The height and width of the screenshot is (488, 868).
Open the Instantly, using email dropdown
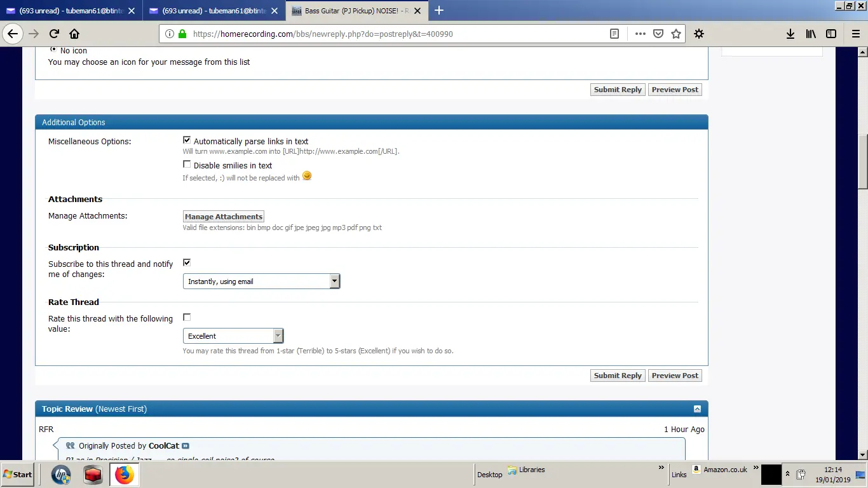coord(261,281)
